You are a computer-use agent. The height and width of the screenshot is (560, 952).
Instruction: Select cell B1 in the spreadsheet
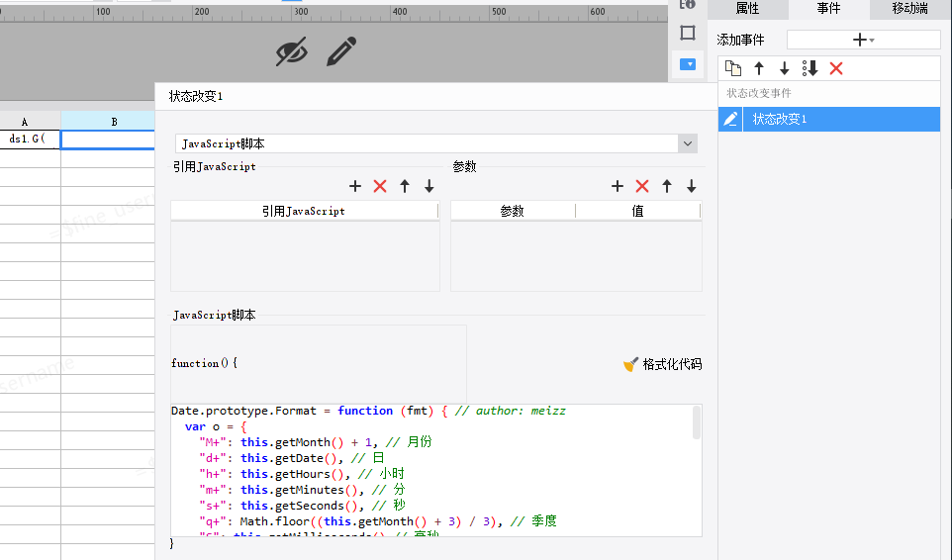114,140
